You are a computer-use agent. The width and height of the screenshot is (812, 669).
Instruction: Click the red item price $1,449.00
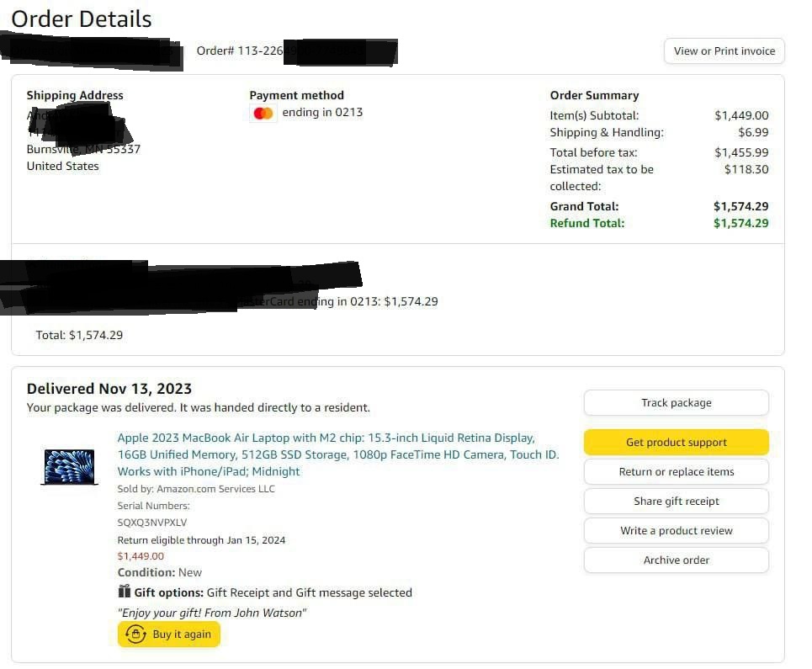point(141,556)
